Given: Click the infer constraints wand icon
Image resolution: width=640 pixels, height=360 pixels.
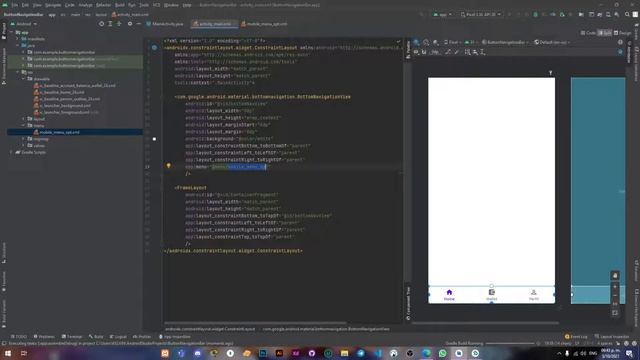Looking at the screenshot, I should coord(456,52).
